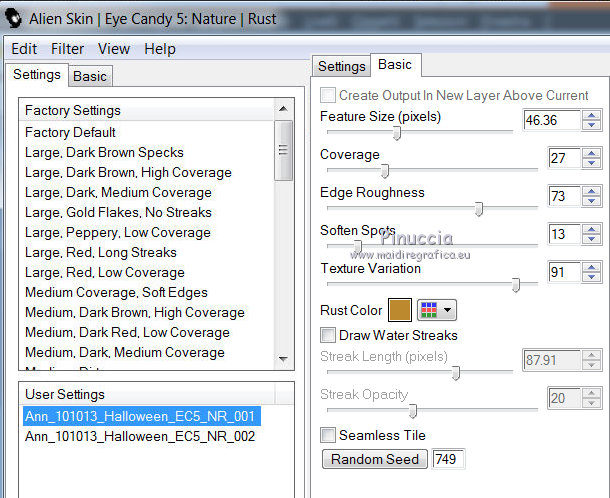Click the Soften Spots value field 13
610x498 pixels.
pos(564,234)
